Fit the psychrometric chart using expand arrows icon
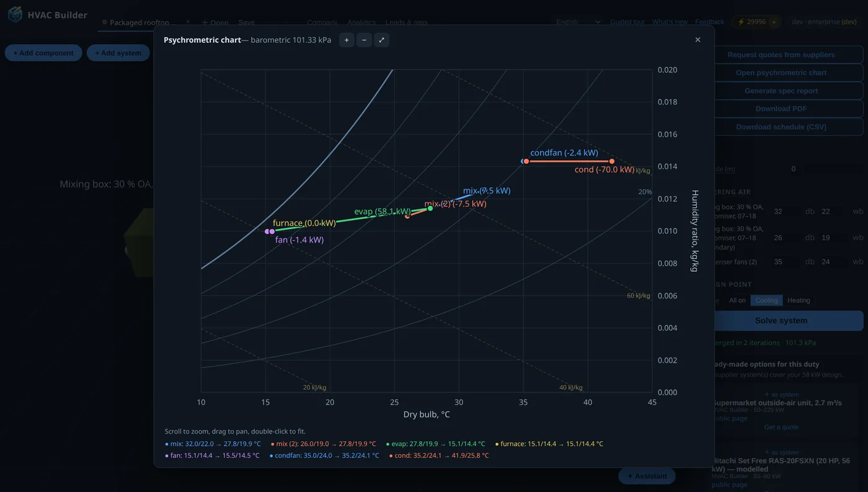 (381, 40)
